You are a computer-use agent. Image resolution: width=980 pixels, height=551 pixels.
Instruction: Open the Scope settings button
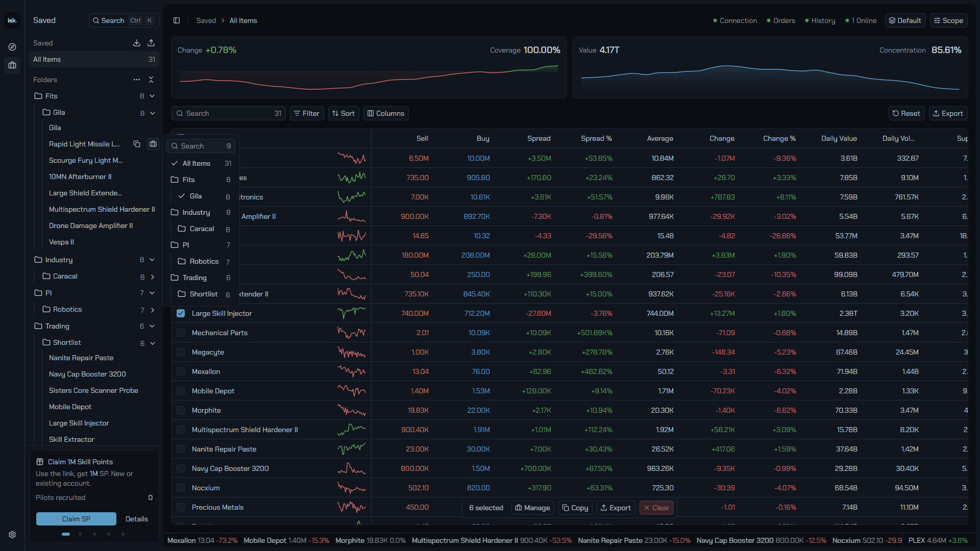[948, 20]
